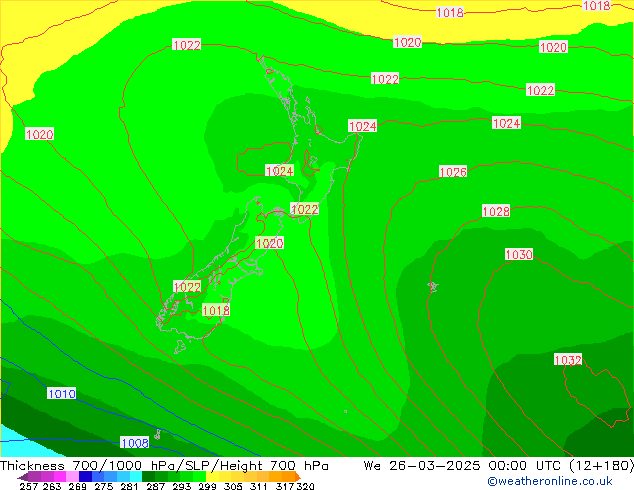Click the 1020 label on the yellow-green boundary

408,42
